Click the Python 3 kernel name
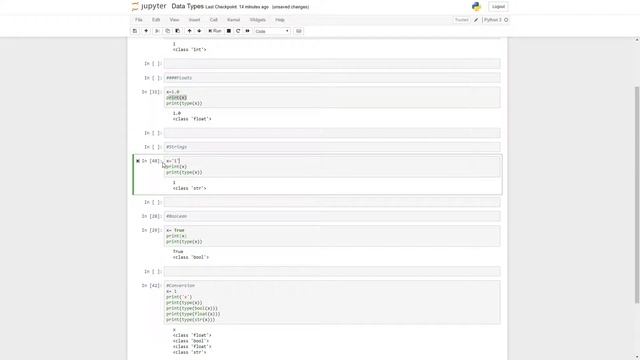This screenshot has height=360, width=640. (493, 20)
